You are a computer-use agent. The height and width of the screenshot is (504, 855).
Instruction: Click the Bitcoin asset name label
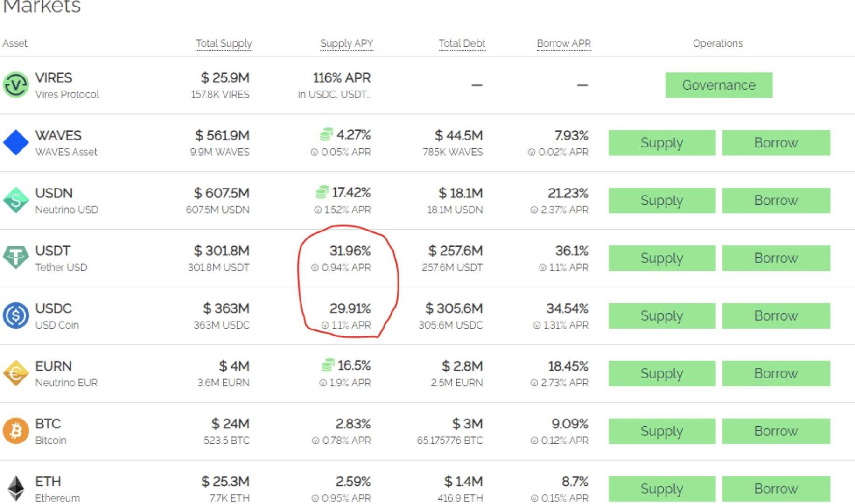[51, 441]
